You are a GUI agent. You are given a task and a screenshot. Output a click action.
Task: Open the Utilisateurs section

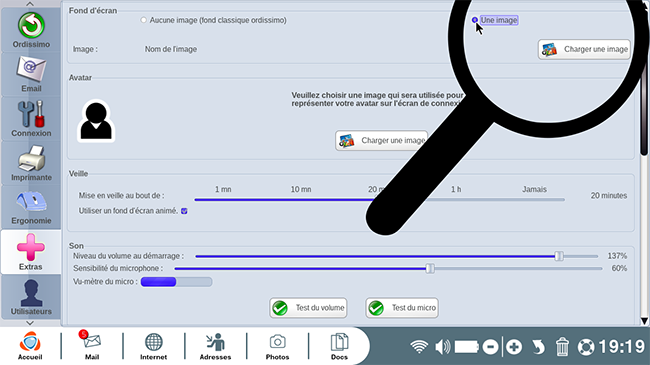[31, 297]
